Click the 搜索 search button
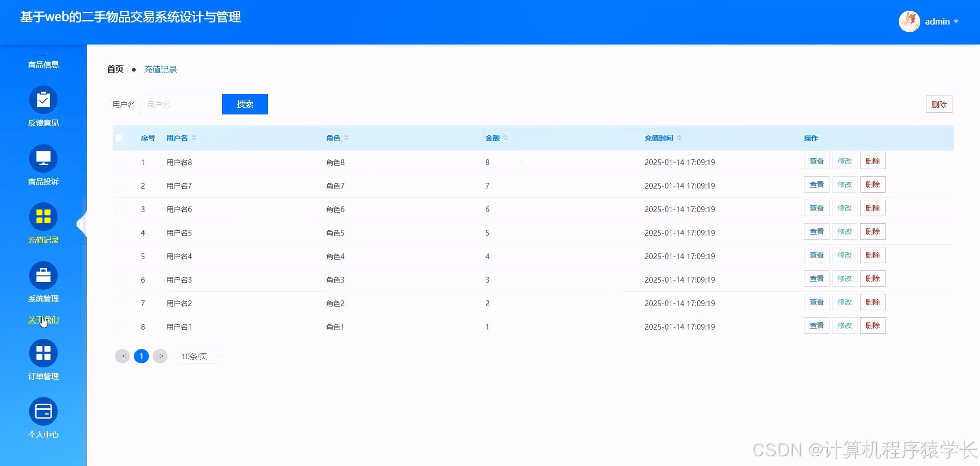Viewport: 980px width, 466px height. point(245,104)
